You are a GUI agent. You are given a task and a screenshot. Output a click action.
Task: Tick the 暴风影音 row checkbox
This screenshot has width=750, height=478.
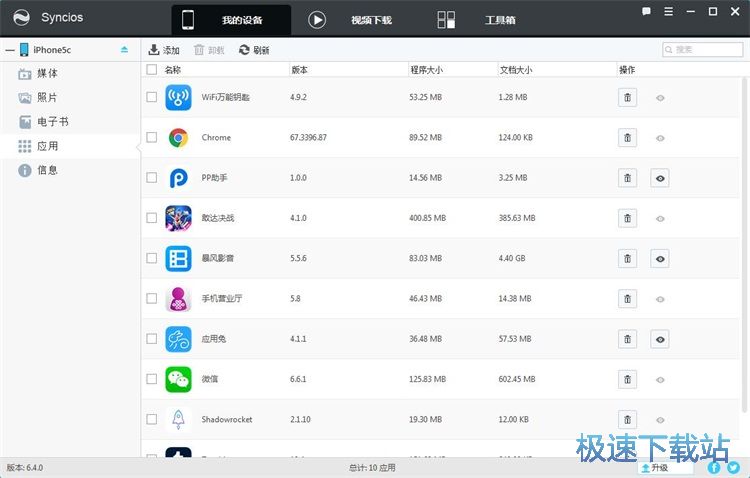pos(152,258)
